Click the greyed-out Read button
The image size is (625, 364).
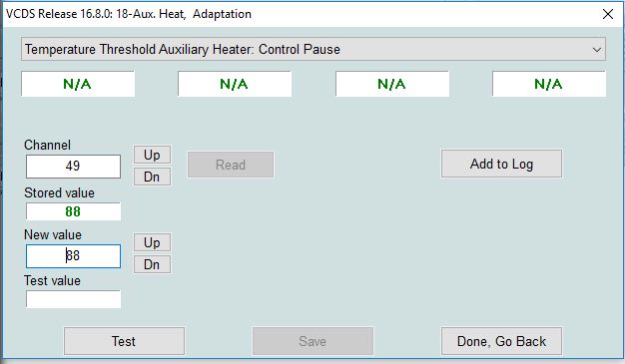[231, 165]
